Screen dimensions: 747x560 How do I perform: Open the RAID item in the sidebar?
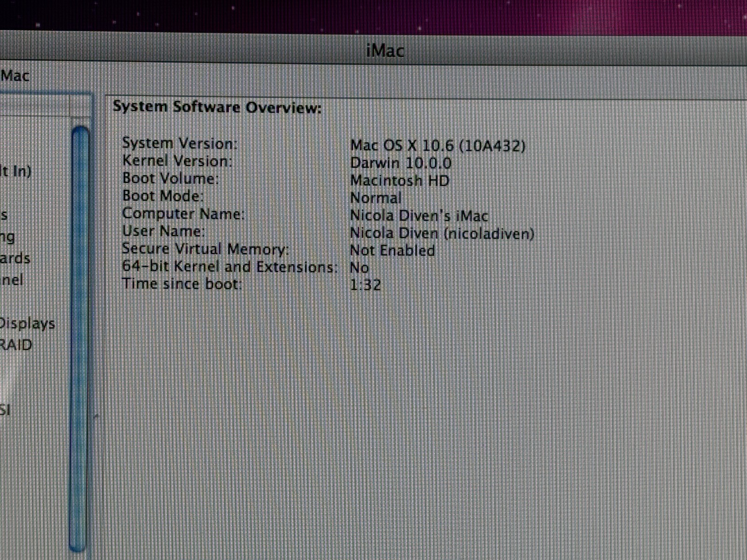[x=16, y=345]
